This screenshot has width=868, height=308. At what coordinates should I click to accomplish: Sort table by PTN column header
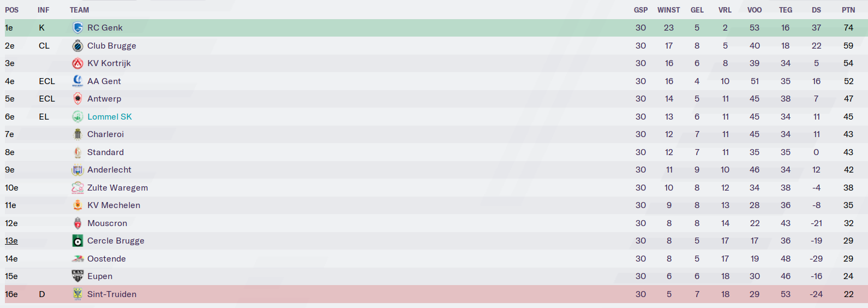848,10
